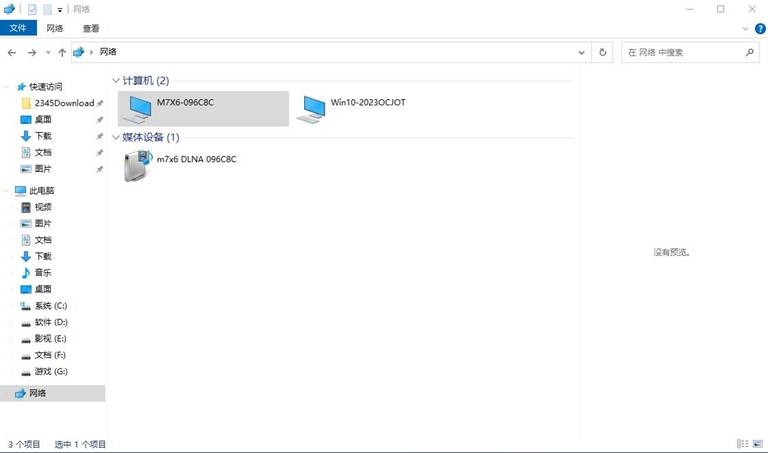The image size is (768, 453).
Task: Click the 没有预览。 preview pane text
Action: point(672,252)
